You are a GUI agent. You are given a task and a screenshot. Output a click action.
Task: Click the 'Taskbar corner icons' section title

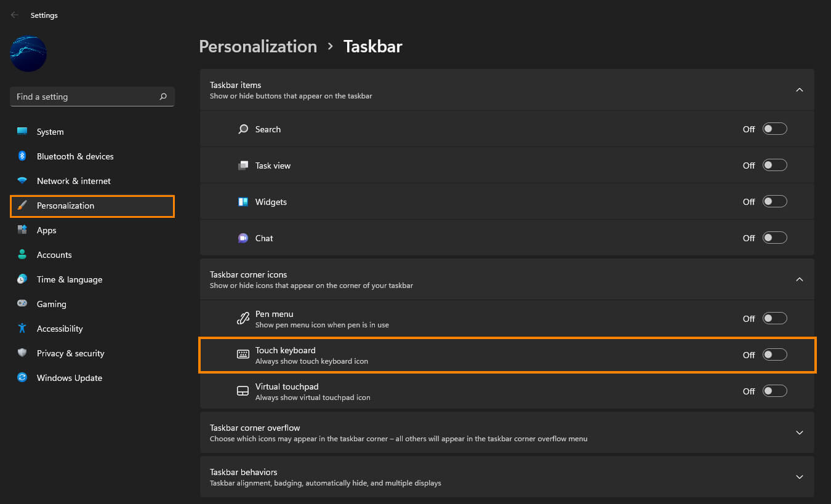tap(248, 274)
